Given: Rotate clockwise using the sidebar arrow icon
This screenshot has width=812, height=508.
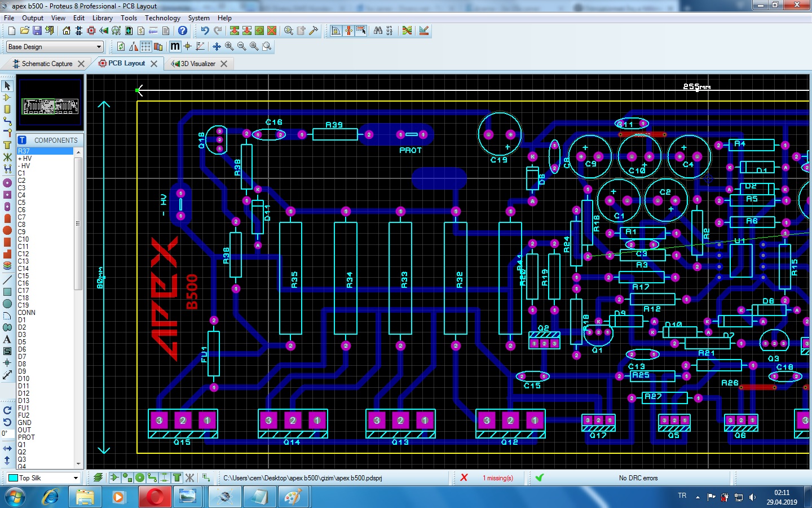Looking at the screenshot, I should pyautogui.click(x=7, y=410).
